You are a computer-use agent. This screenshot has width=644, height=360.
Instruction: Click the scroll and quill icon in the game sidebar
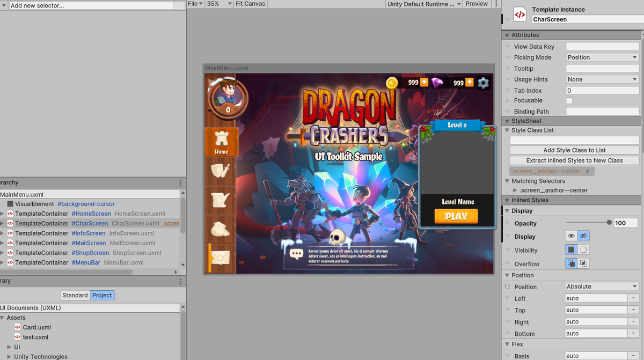tap(221, 200)
